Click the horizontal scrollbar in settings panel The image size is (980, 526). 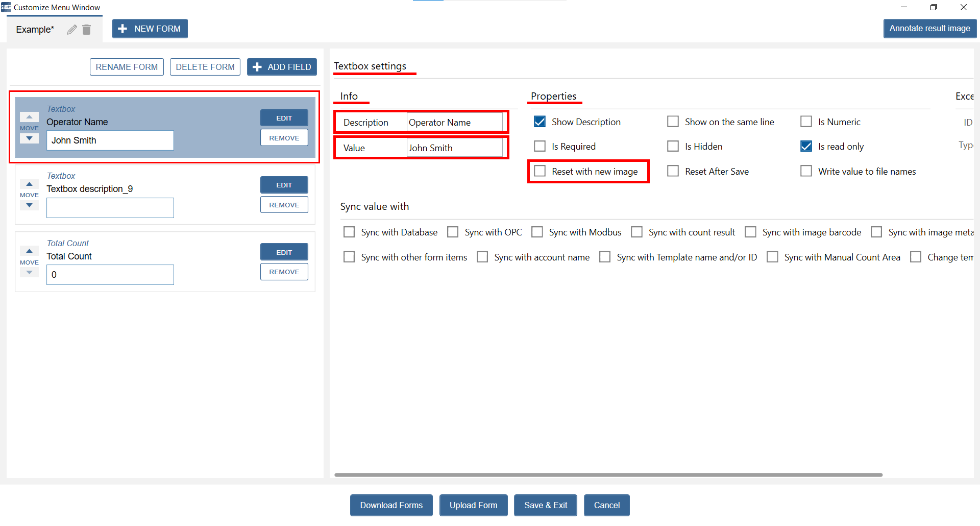point(607,475)
